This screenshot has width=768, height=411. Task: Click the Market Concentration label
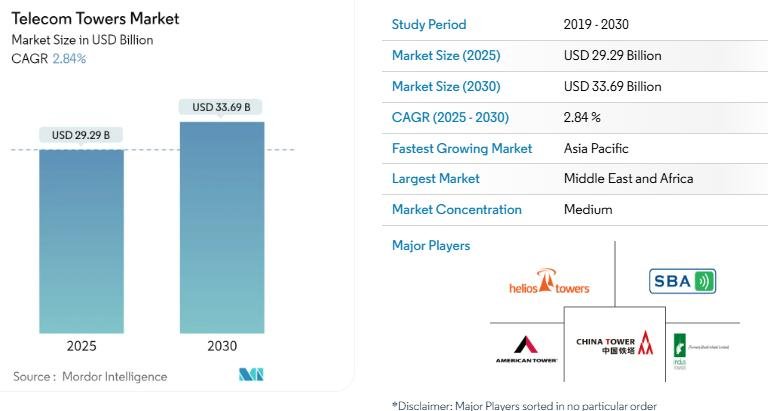457,210
